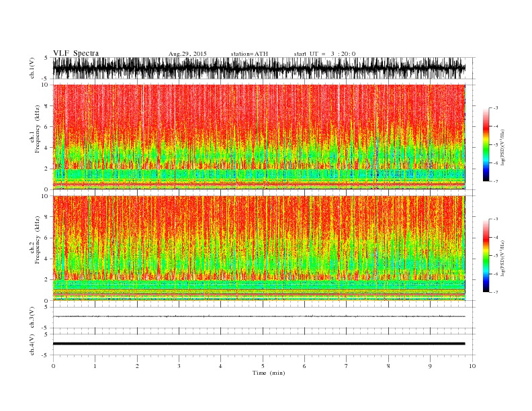Click the "VLF Spectra" plot title
Image resolution: width=532 pixels, height=411 pixels.
tap(76, 53)
